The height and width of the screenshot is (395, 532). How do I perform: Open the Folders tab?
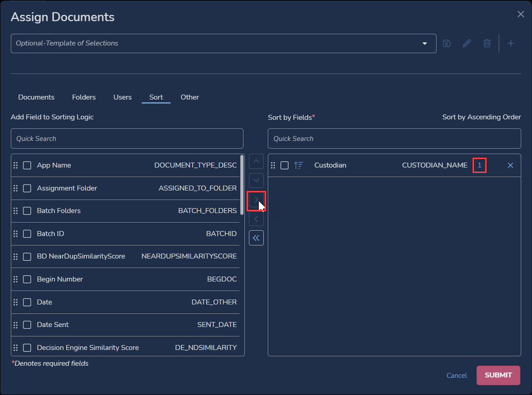[84, 97]
